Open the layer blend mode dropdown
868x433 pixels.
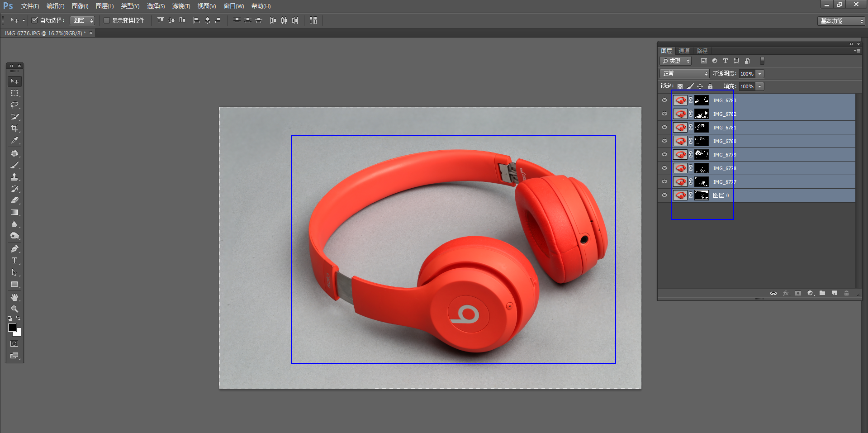click(x=684, y=74)
